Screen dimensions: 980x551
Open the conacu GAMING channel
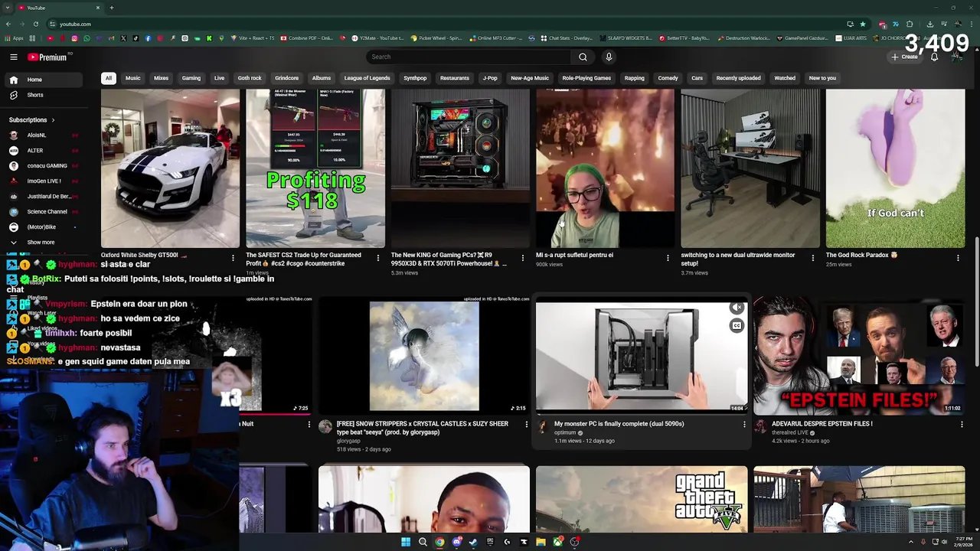[x=44, y=166]
